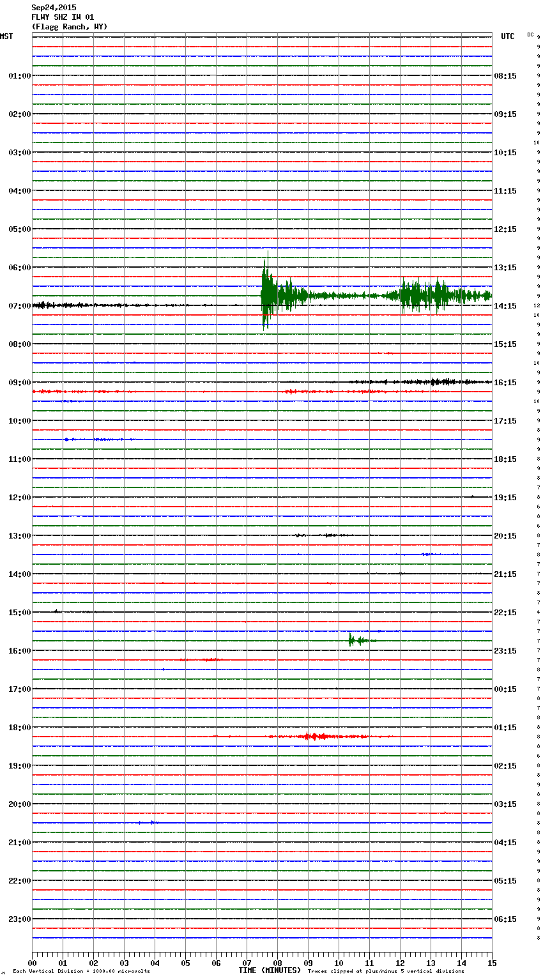The image size is (543, 980).
Task: Select the 23:00 MST time label
Action: (19, 919)
